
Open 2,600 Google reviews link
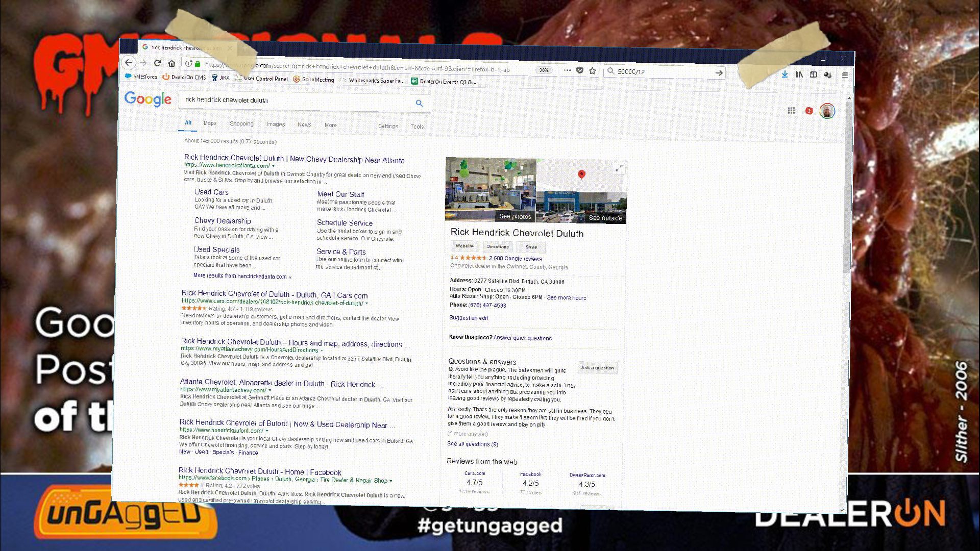coord(516,259)
